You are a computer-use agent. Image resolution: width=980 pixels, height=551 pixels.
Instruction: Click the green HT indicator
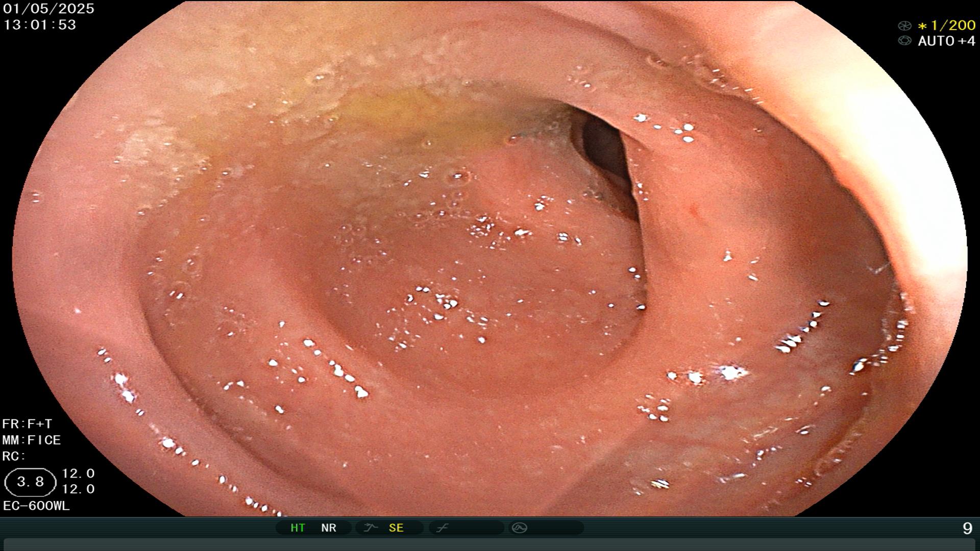pos(298,528)
